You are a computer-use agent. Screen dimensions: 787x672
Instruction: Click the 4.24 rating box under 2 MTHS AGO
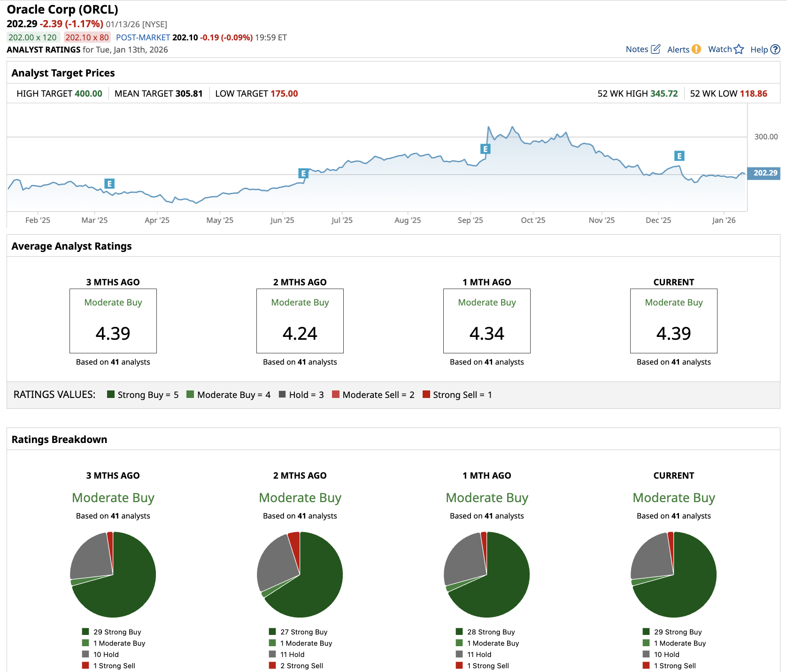pyautogui.click(x=300, y=321)
